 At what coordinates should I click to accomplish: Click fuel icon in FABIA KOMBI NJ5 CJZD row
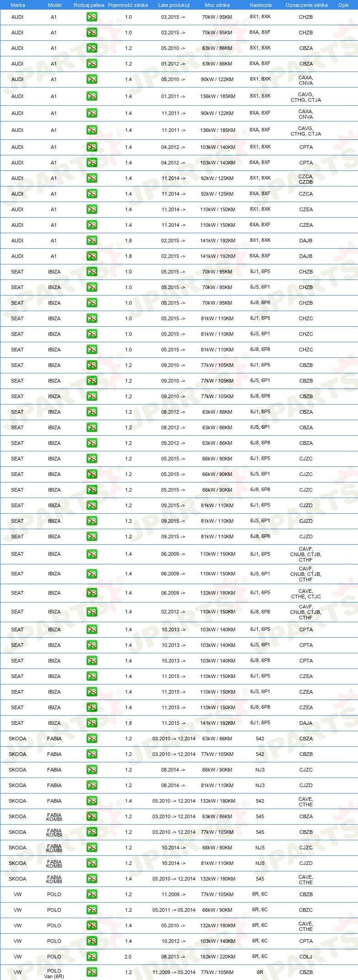click(x=92, y=863)
